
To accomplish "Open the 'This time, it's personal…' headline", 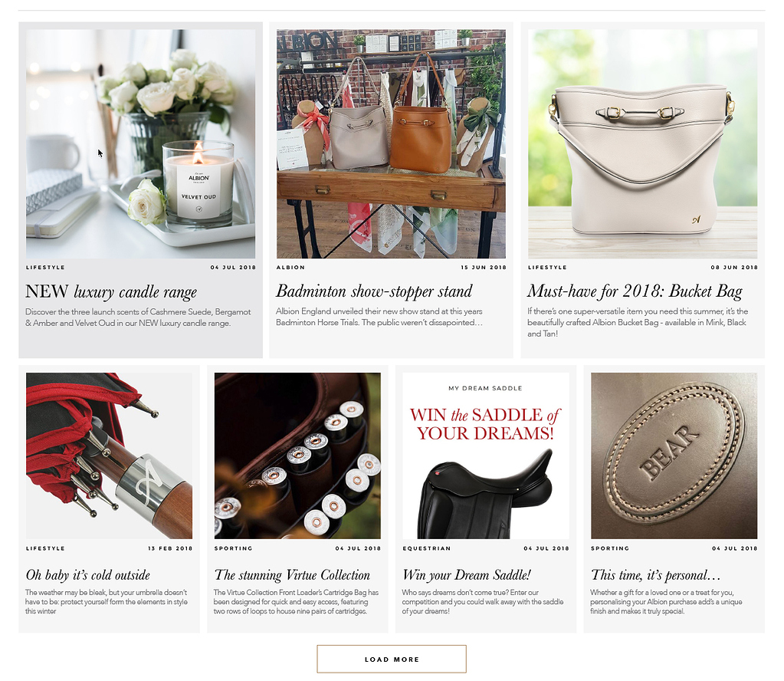I will click(655, 575).
